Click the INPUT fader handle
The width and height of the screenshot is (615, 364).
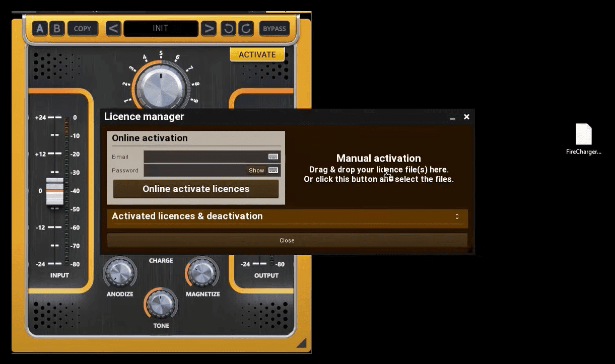pos(55,192)
